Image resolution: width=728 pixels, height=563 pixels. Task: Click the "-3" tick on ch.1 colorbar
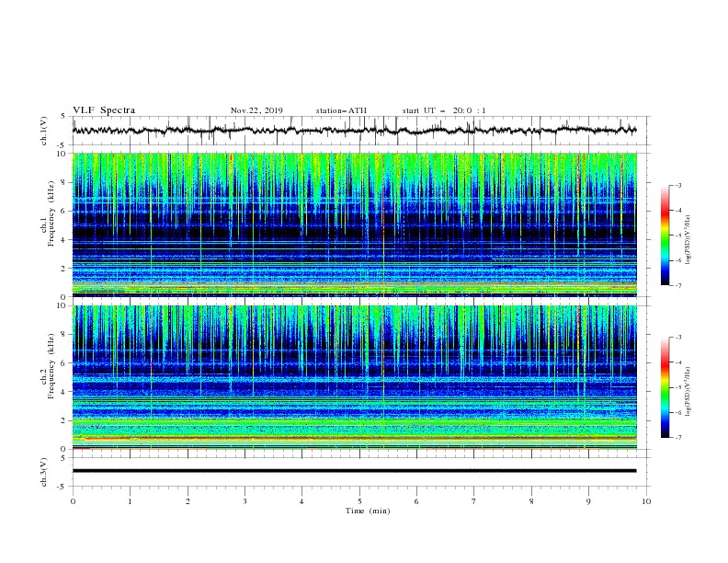(x=678, y=185)
